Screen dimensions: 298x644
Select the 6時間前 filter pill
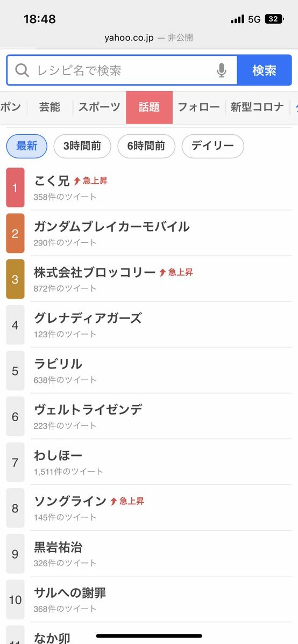[146, 146]
